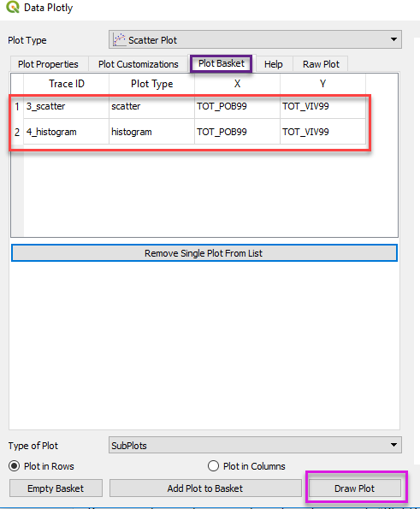Screen dimensions: 420x509
Task: Switch to the Plot Customizations tab
Action: 139,64
